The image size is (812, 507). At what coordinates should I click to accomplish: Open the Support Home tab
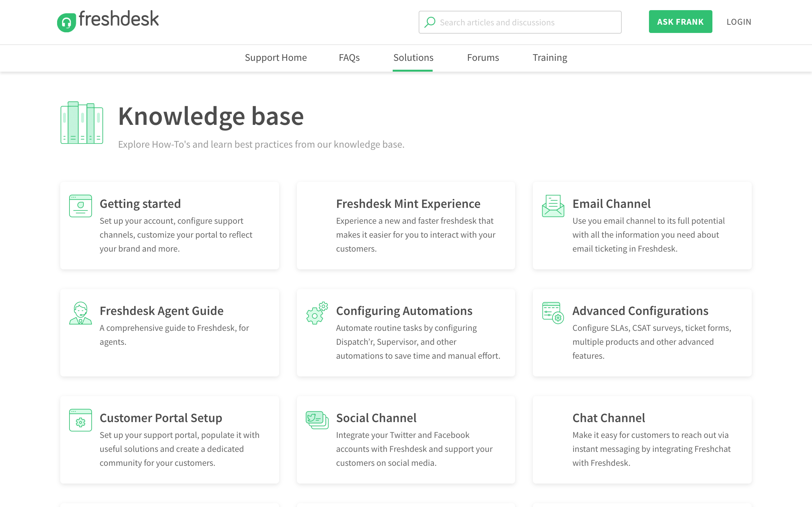click(275, 58)
